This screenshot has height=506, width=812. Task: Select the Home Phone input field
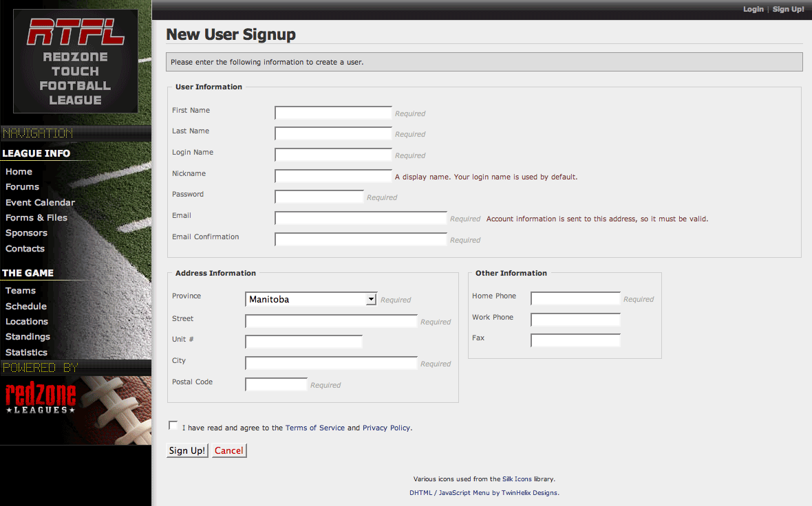pyautogui.click(x=575, y=298)
